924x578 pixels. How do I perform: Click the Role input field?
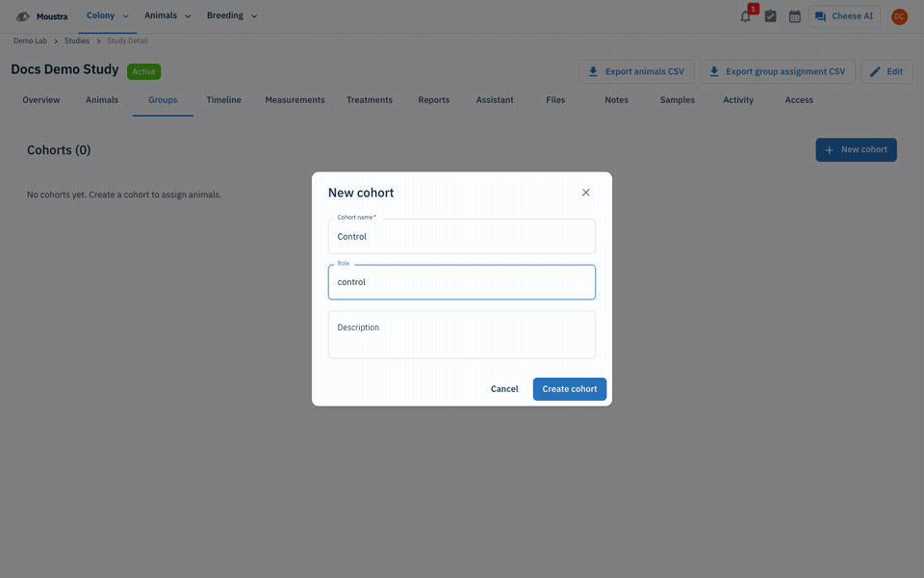click(462, 282)
